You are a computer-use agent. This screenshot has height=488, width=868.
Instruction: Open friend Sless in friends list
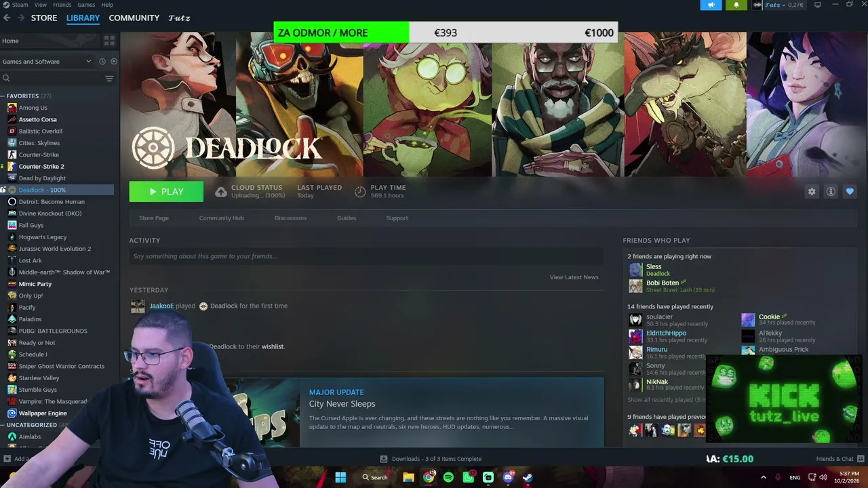tap(654, 266)
